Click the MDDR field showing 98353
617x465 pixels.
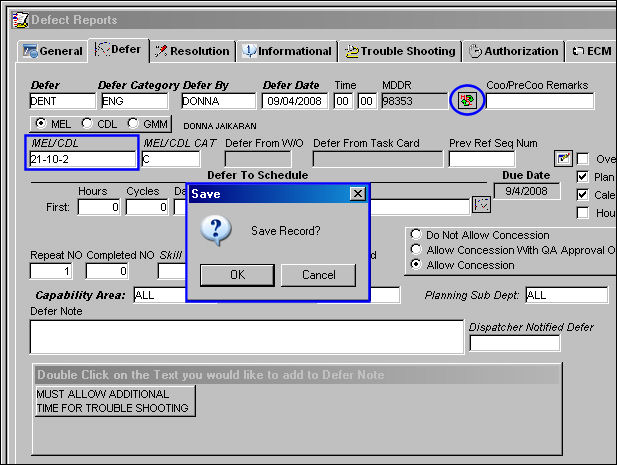pyautogui.click(x=414, y=101)
